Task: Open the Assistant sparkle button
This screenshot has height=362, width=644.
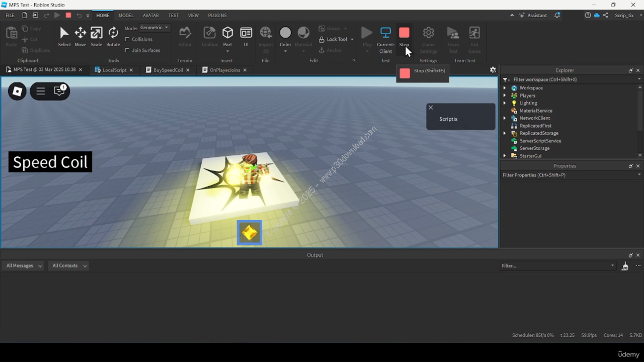Action: pos(533,15)
